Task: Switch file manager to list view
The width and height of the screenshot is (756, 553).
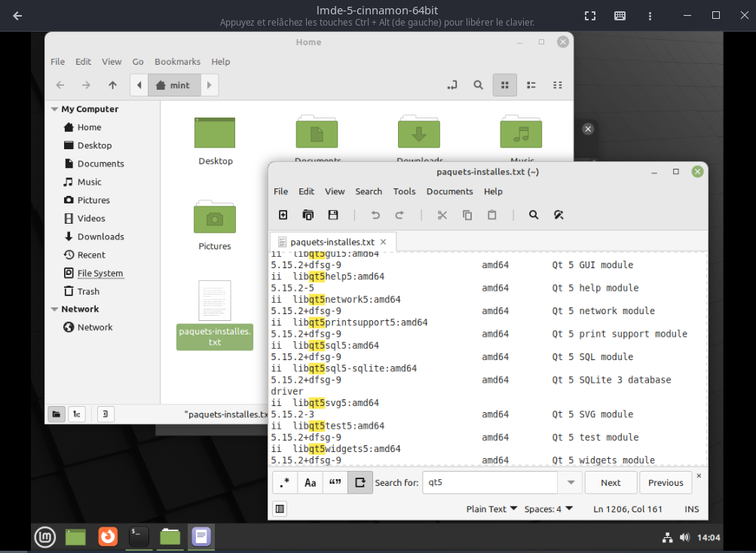Action: [x=531, y=85]
